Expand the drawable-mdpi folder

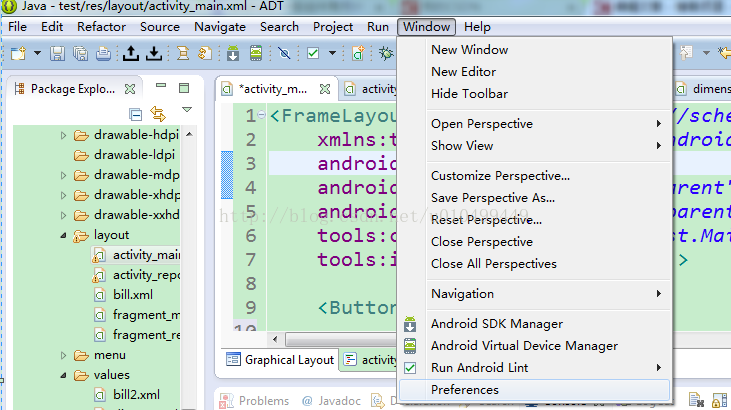click(63, 175)
